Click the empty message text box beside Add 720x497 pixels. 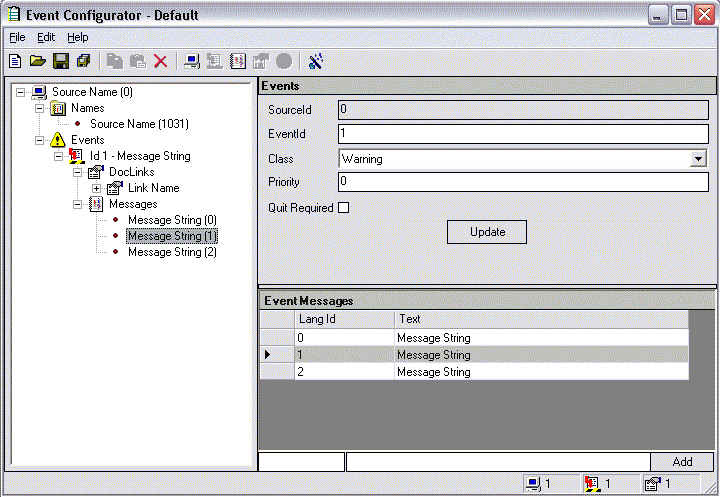[498, 462]
